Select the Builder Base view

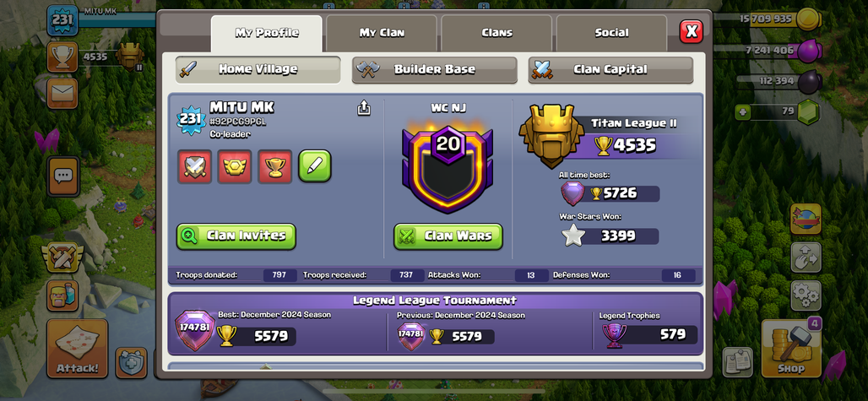coord(435,70)
